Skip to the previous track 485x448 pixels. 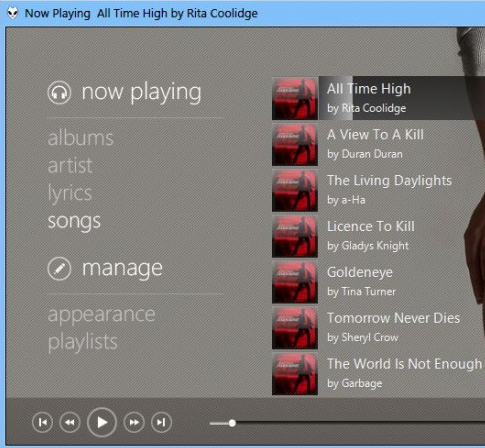[x=42, y=422]
